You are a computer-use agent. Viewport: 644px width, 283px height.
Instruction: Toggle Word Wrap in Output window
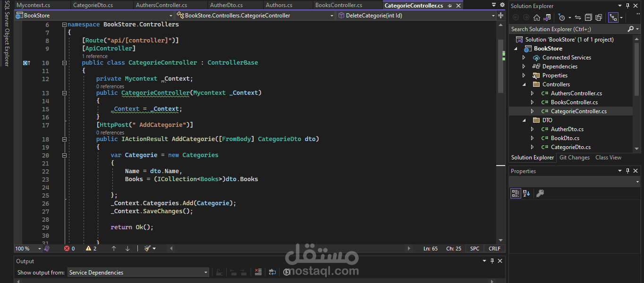coord(272,272)
